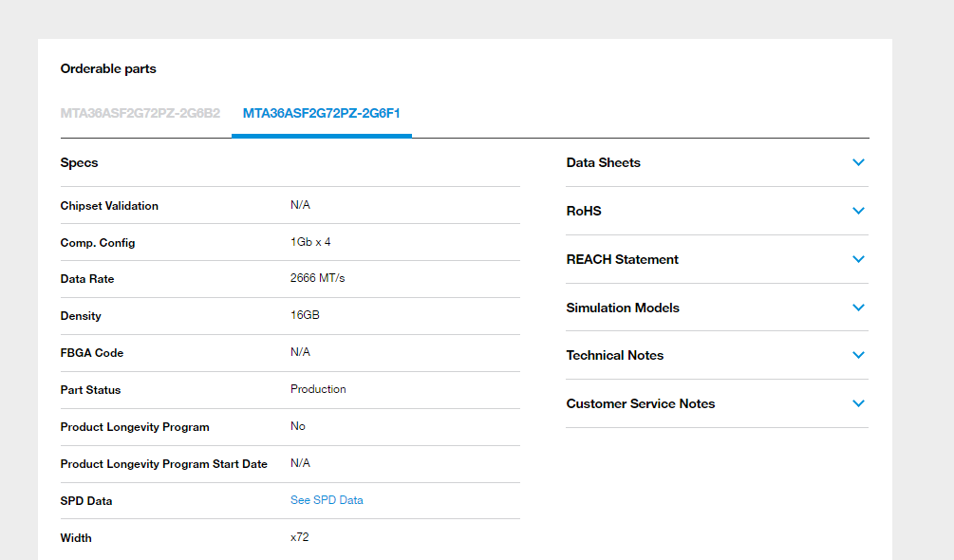This screenshot has width=954, height=560.
Task: Click the SPD Data label
Action: click(85, 501)
